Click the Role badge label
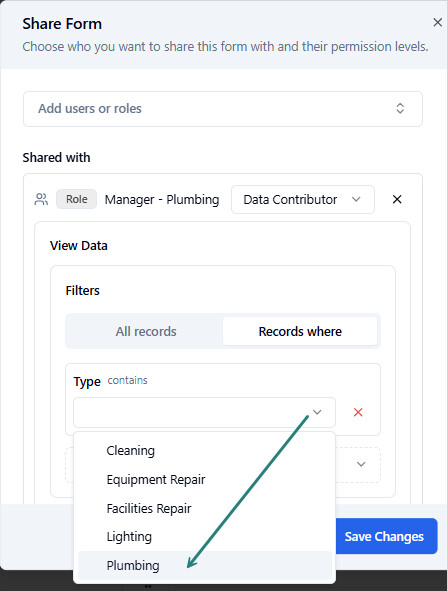 pyautogui.click(x=77, y=199)
